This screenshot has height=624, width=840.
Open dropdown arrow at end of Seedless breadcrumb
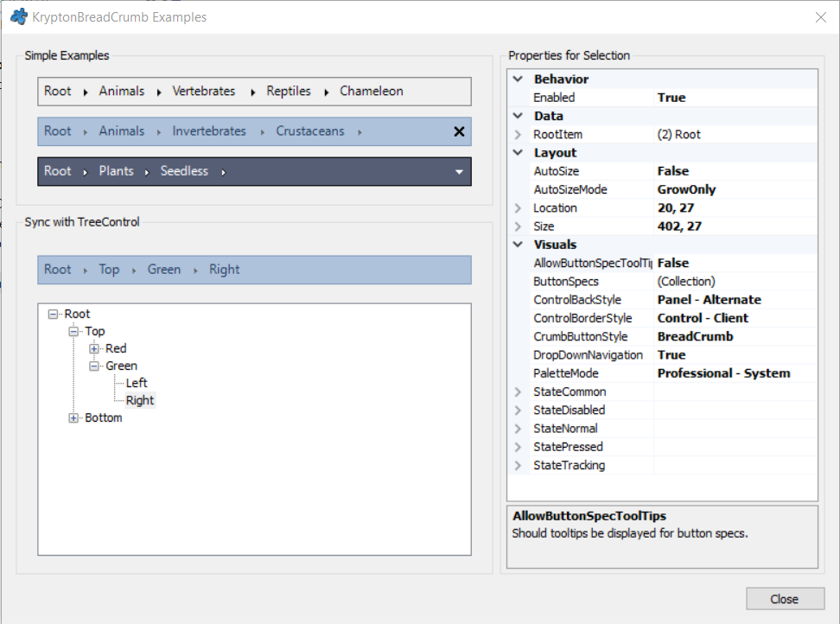(x=459, y=172)
